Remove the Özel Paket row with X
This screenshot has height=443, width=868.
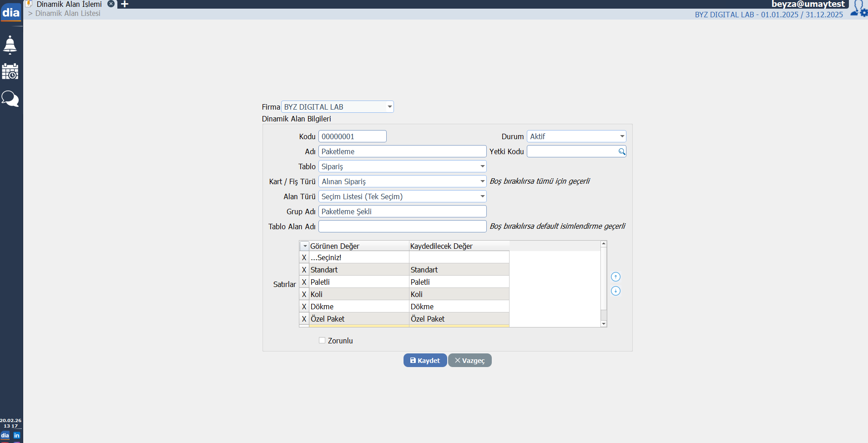[304, 319]
